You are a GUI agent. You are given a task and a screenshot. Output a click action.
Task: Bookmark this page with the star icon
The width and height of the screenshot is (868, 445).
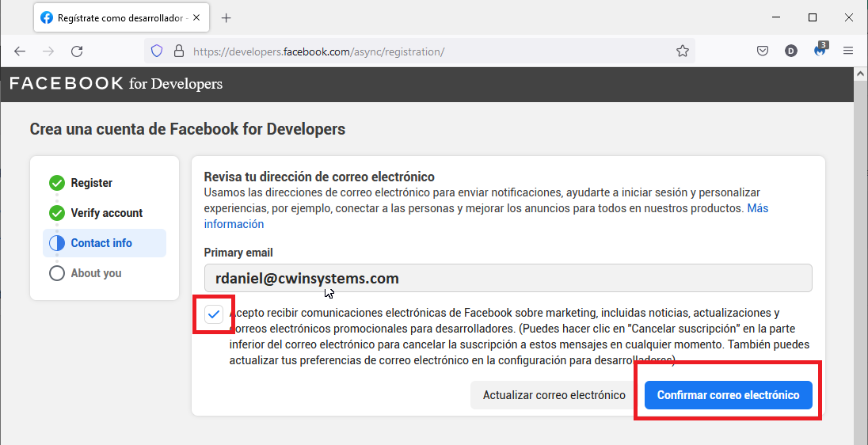682,51
